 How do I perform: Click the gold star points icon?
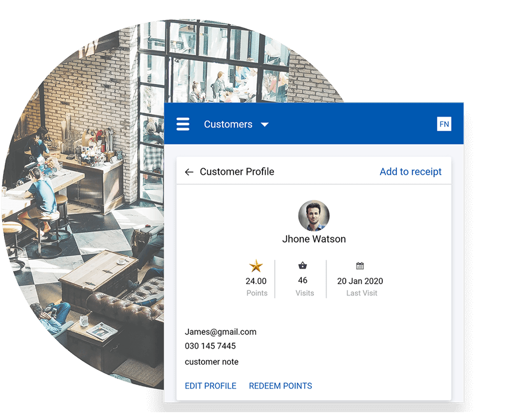pos(256,266)
